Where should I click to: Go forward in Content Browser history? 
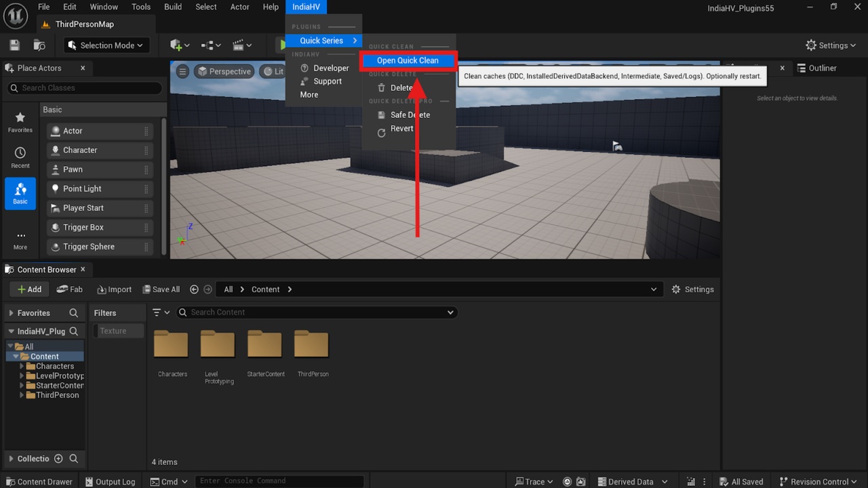[x=208, y=289]
